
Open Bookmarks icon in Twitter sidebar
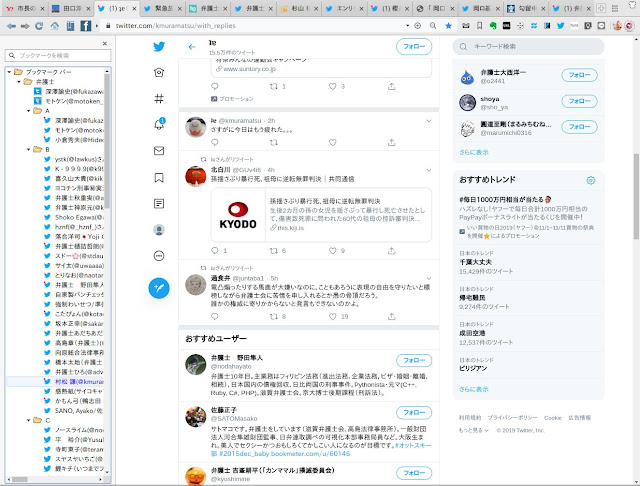pos(159,178)
